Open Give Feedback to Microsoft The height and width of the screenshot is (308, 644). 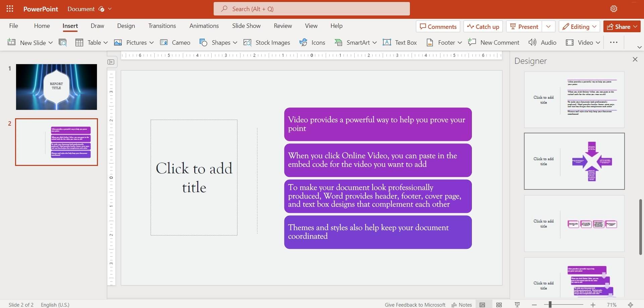(x=415, y=304)
